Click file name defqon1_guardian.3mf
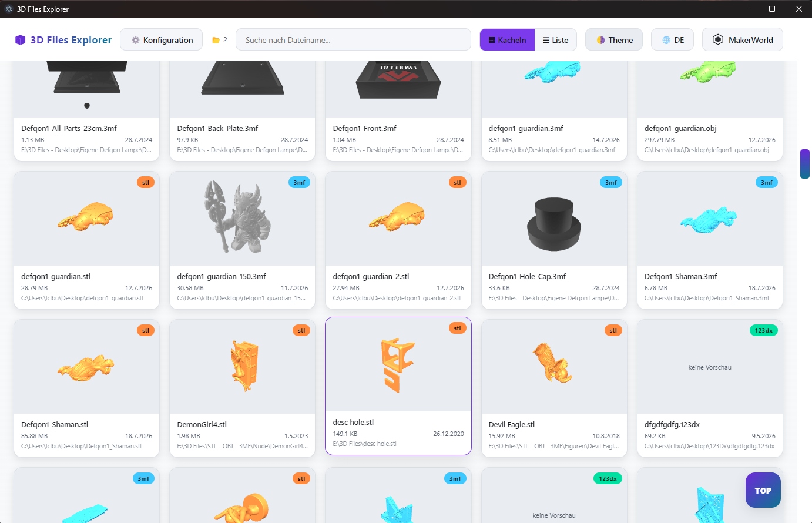The height and width of the screenshot is (523, 812). coord(526,128)
